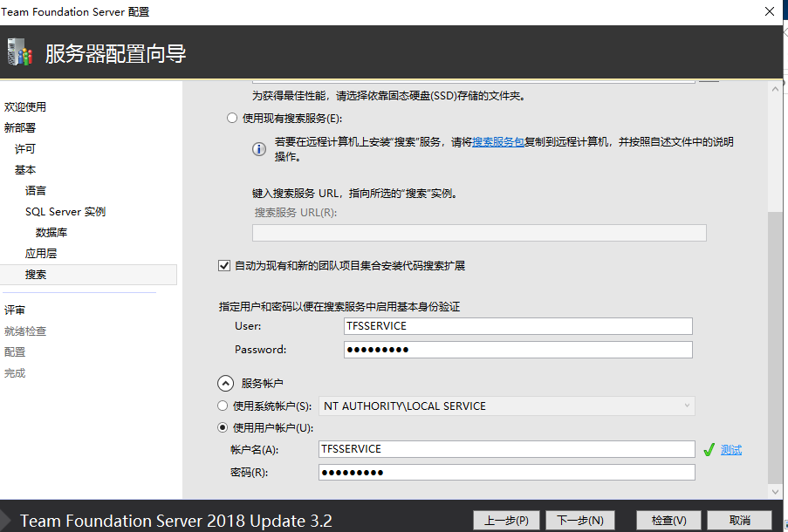
Task: Open the 评审 step
Action: [15, 310]
